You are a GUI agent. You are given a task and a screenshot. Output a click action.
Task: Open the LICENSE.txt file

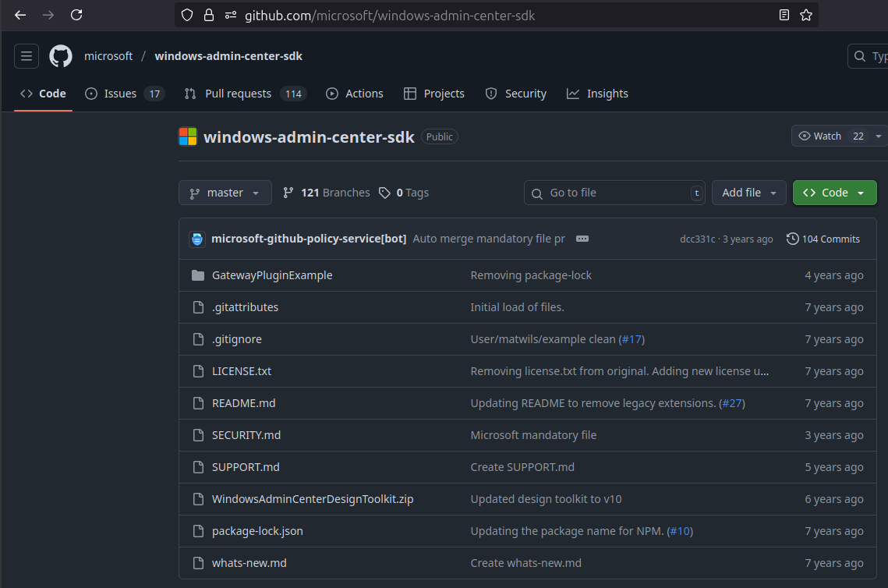[241, 372]
